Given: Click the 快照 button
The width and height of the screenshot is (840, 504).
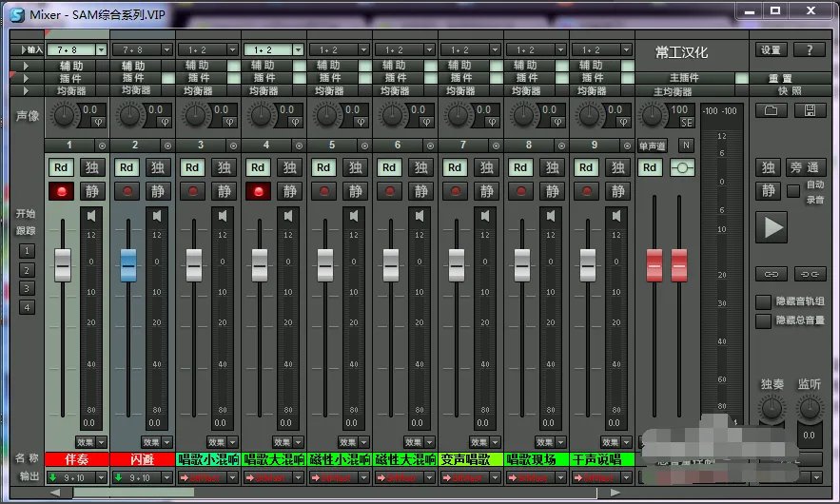Looking at the screenshot, I should click(x=790, y=91).
